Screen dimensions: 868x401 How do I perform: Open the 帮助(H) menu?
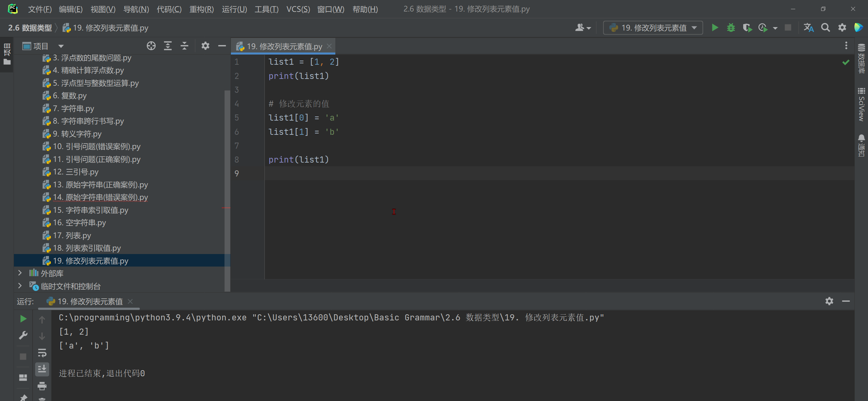365,9
